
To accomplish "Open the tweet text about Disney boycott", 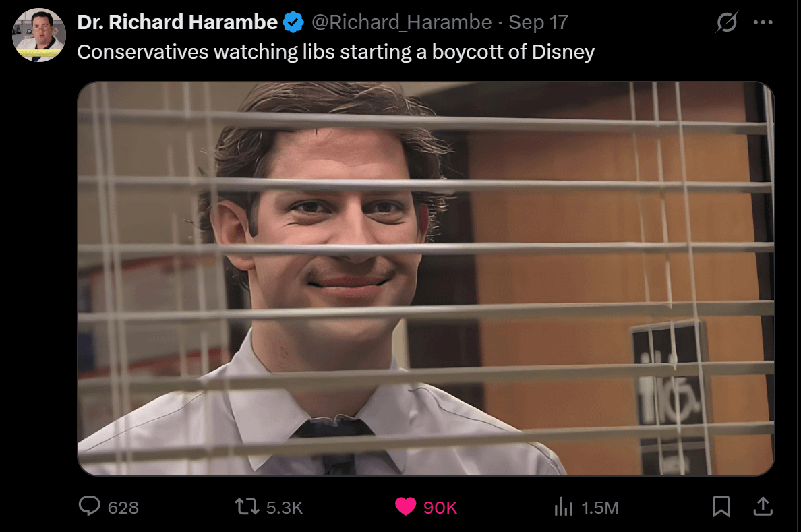I will coord(336,52).
